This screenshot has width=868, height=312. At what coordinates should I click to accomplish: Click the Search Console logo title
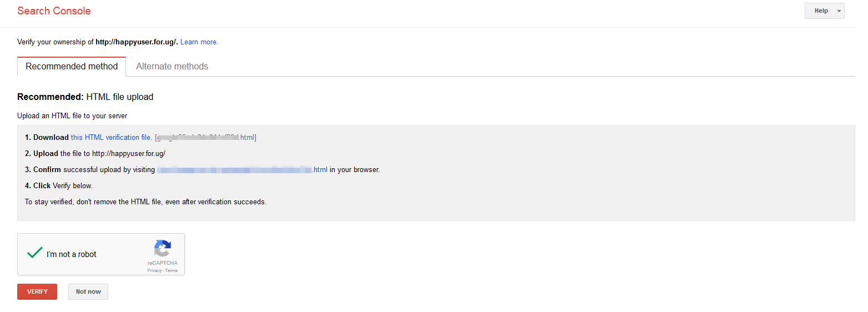[x=54, y=11]
